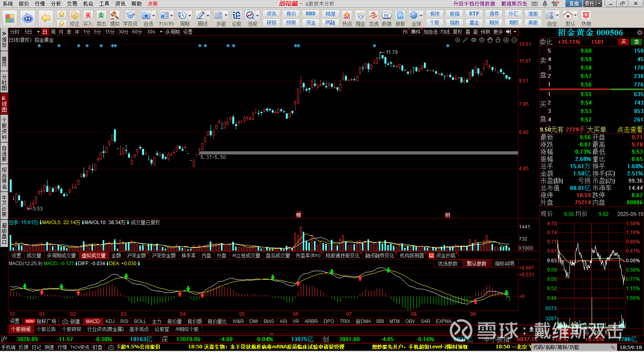Click the 直播 live button
Viewport: 644px width, 352px height.
pos(574,4)
